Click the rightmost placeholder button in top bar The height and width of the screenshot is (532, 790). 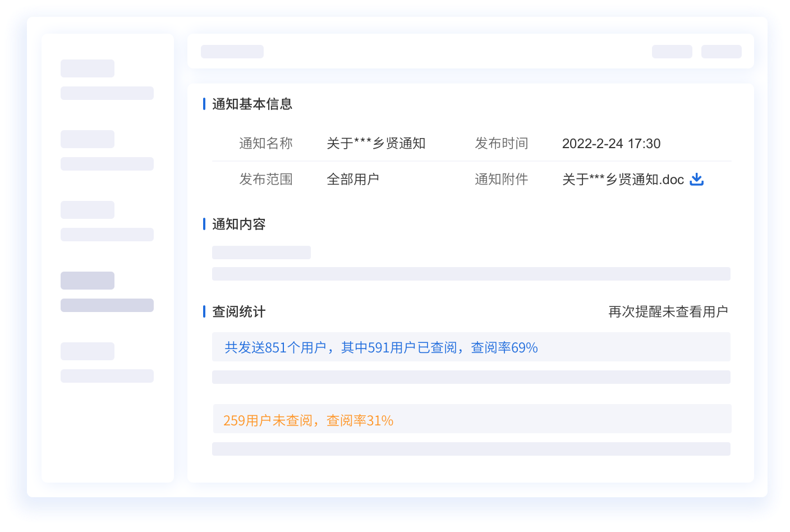point(721,52)
